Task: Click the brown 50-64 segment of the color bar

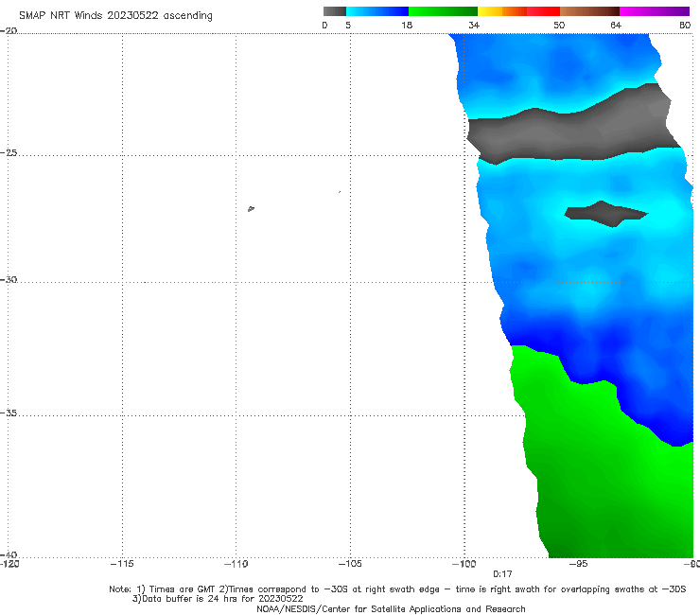Action: (589, 11)
